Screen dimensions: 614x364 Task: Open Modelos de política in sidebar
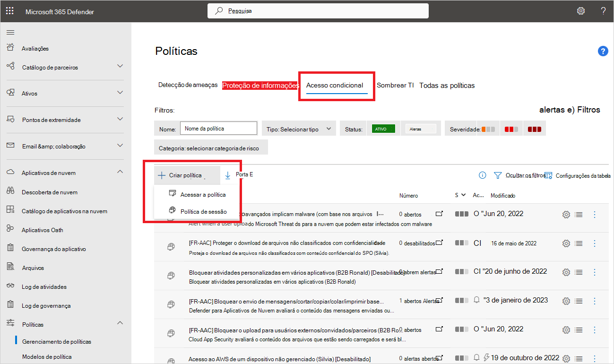(47, 356)
